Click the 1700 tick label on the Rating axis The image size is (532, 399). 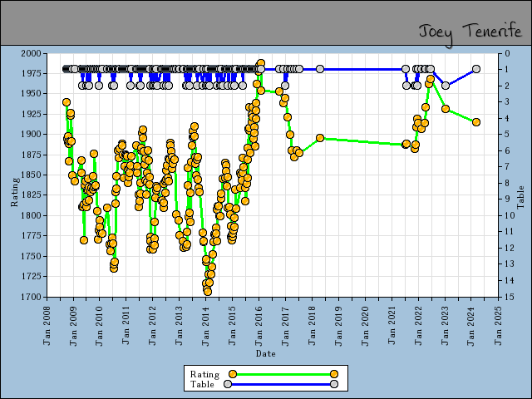tap(31, 297)
